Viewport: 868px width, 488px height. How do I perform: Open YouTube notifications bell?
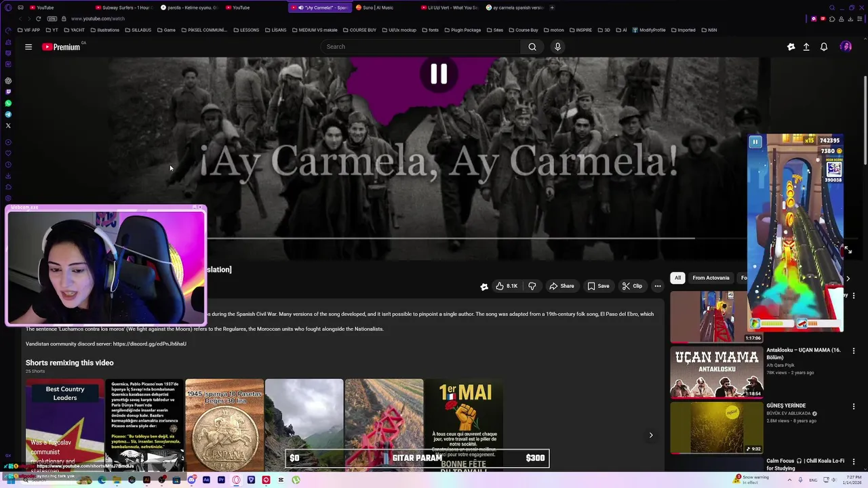(x=824, y=47)
